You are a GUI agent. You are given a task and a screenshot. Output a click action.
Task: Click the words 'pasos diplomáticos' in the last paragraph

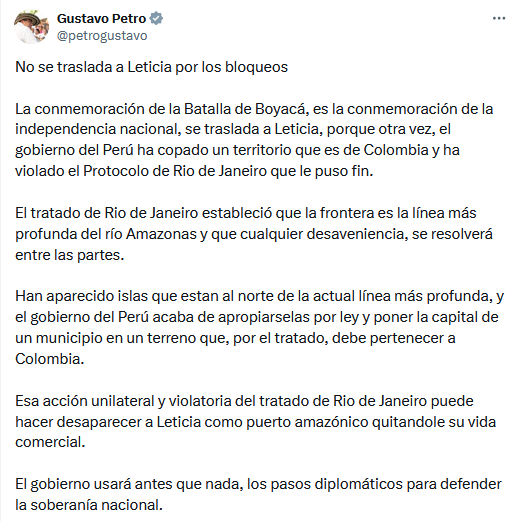[x=336, y=484]
